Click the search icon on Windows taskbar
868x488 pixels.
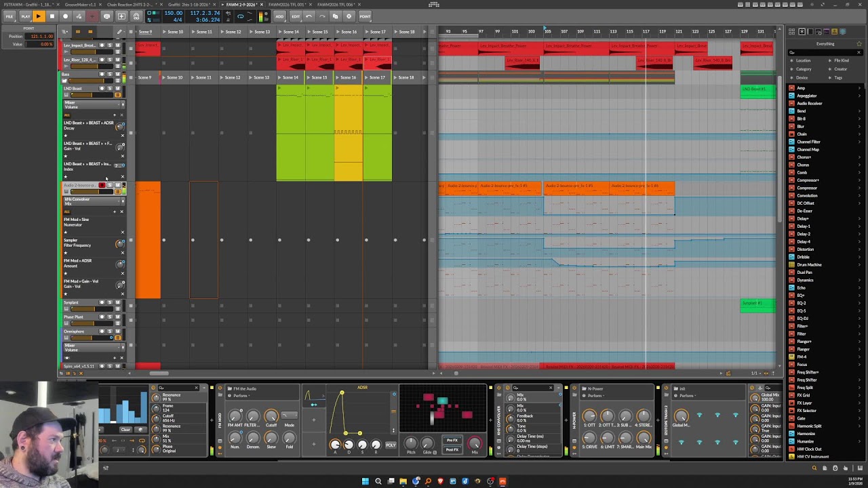pos(378,481)
